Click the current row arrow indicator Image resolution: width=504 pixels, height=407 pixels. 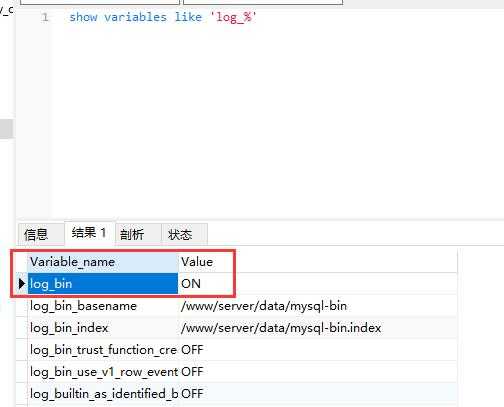coord(22,284)
